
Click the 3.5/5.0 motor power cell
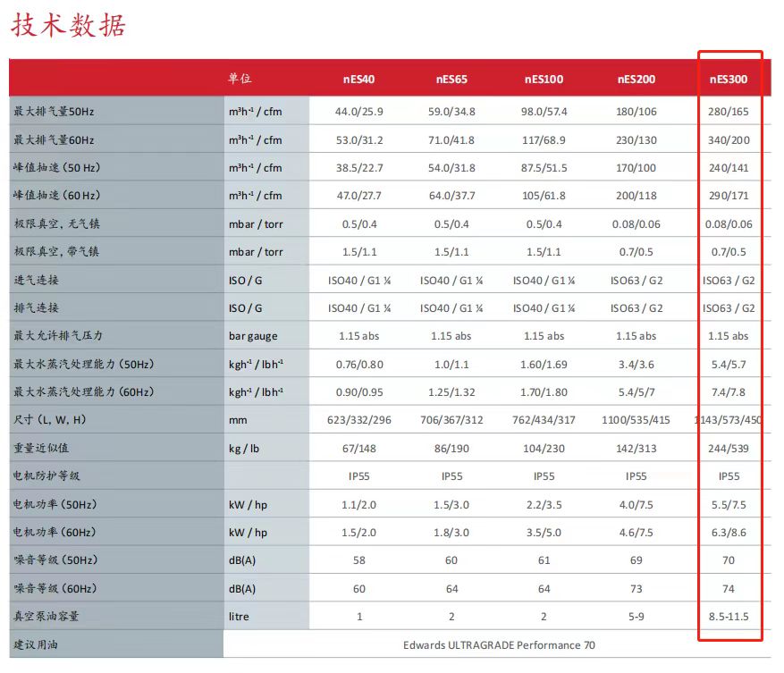pyautogui.click(x=544, y=533)
